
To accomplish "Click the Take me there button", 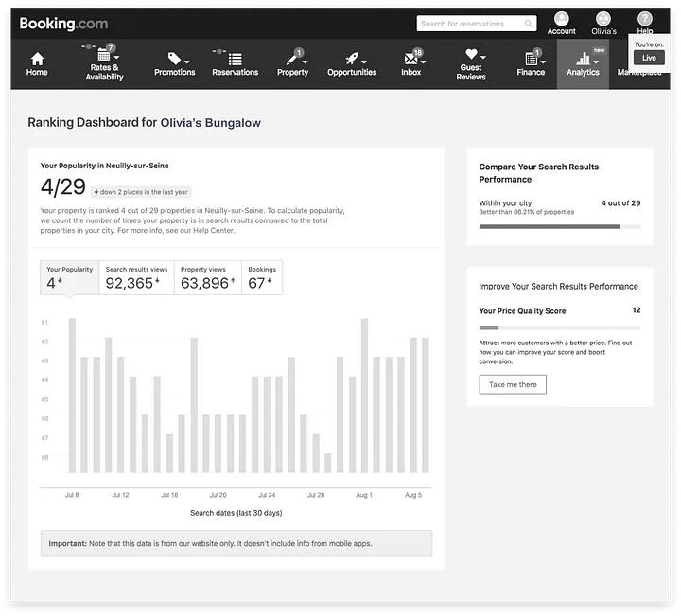I will click(513, 384).
